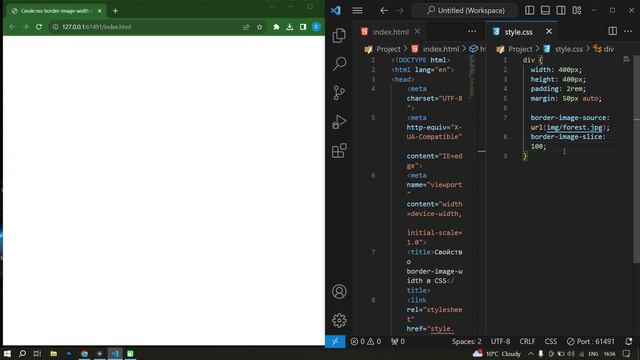Open the Manage gear icon in VS Code

[x=339, y=320]
